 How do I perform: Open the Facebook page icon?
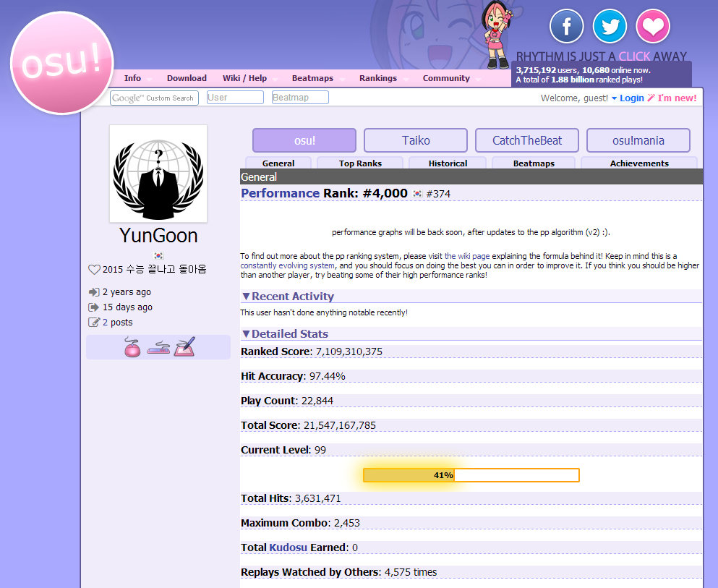566,26
